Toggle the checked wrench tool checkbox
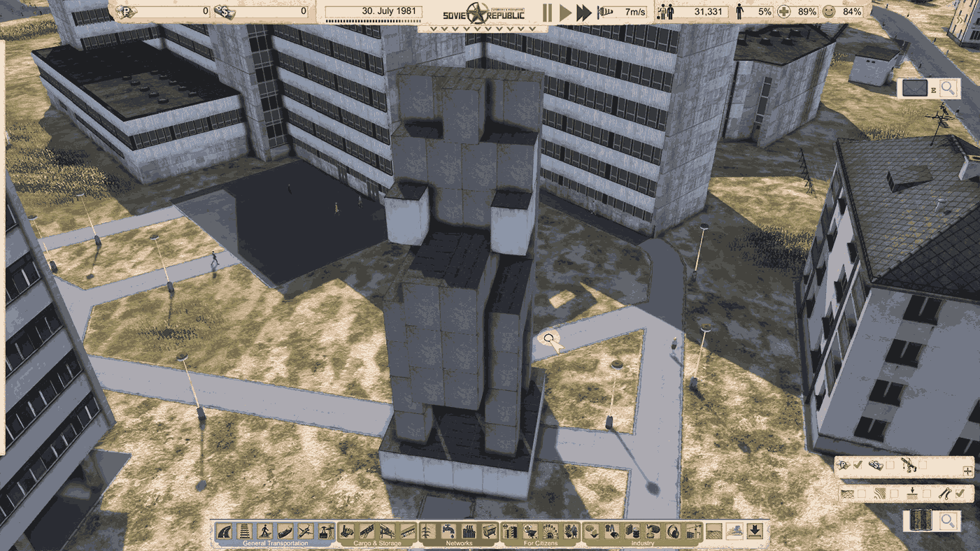Viewport: 980px width, 551px height. (x=960, y=494)
